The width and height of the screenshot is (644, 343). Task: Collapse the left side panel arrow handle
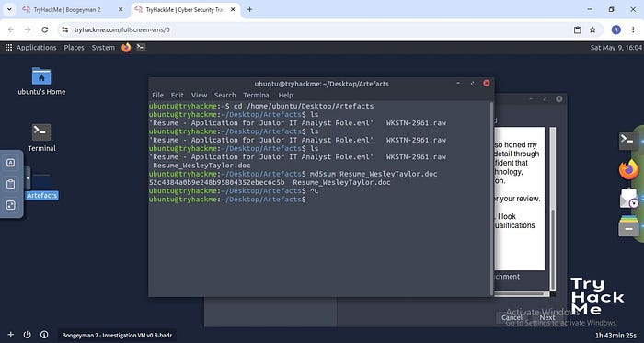(x=28, y=178)
